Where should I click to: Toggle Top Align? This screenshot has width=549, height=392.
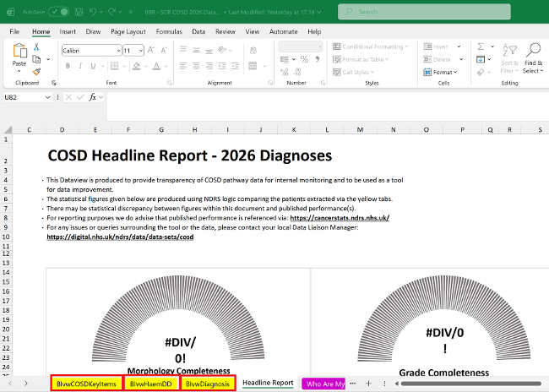point(183,50)
